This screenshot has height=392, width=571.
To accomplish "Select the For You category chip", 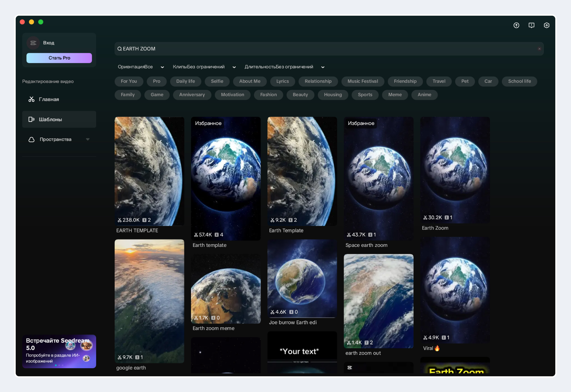I will pyautogui.click(x=129, y=81).
